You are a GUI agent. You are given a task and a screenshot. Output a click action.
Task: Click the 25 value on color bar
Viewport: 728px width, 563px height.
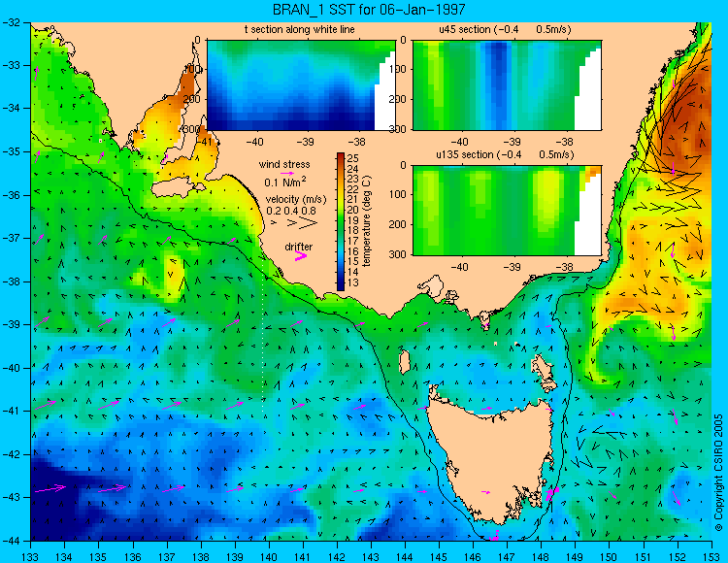pyautogui.click(x=353, y=158)
